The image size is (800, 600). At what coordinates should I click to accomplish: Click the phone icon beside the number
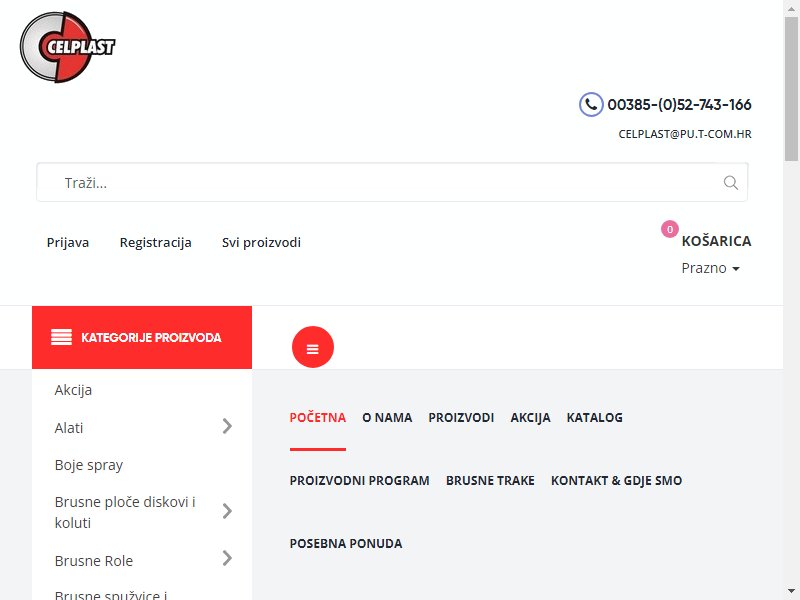coord(591,105)
